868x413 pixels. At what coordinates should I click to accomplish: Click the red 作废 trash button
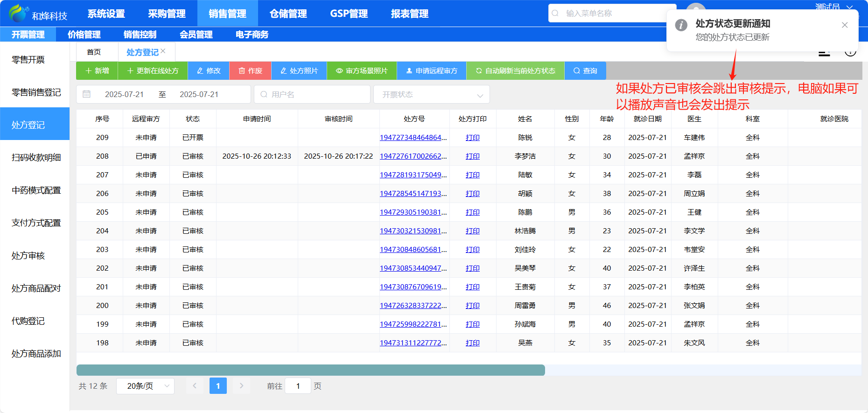pyautogui.click(x=250, y=71)
